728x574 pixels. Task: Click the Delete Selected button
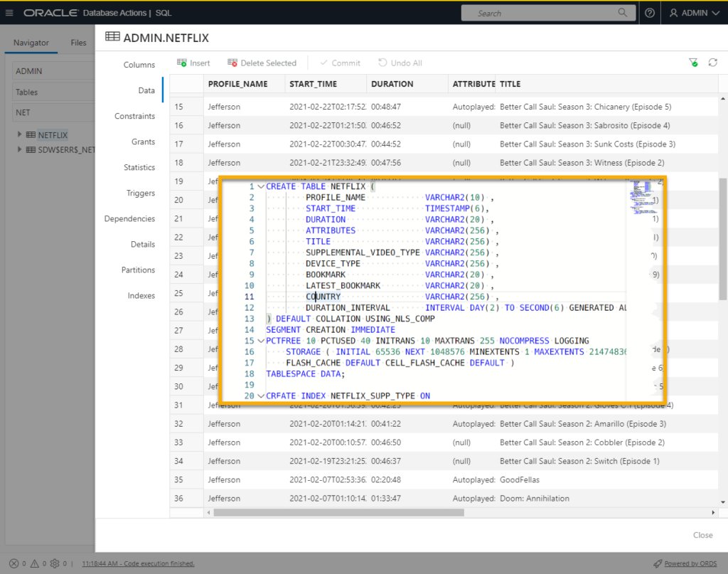tap(262, 63)
